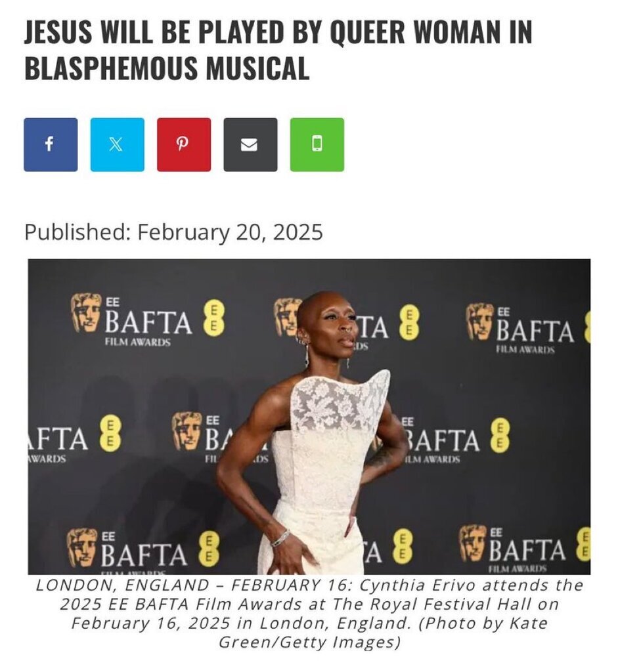
Task: Select the "February 20, 2025" publish date
Action: [230, 232]
